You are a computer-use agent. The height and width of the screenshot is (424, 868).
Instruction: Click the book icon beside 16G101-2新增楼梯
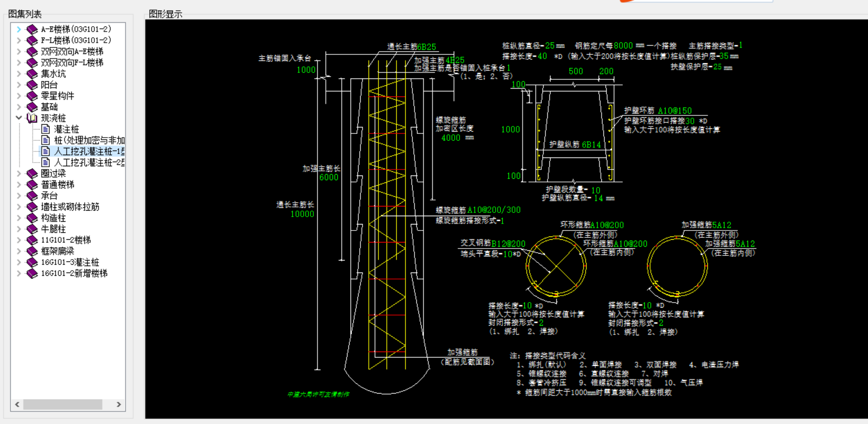coord(32,273)
